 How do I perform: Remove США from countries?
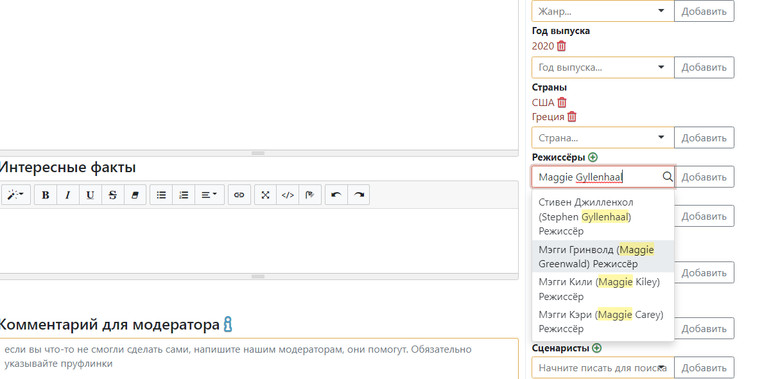coord(562,102)
